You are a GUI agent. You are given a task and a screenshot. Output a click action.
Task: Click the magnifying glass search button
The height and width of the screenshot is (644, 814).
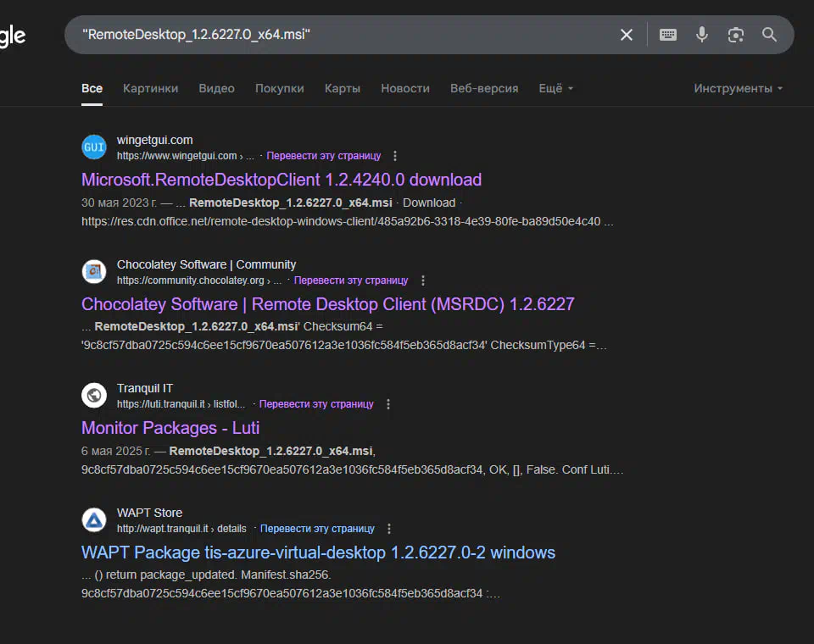[769, 35]
